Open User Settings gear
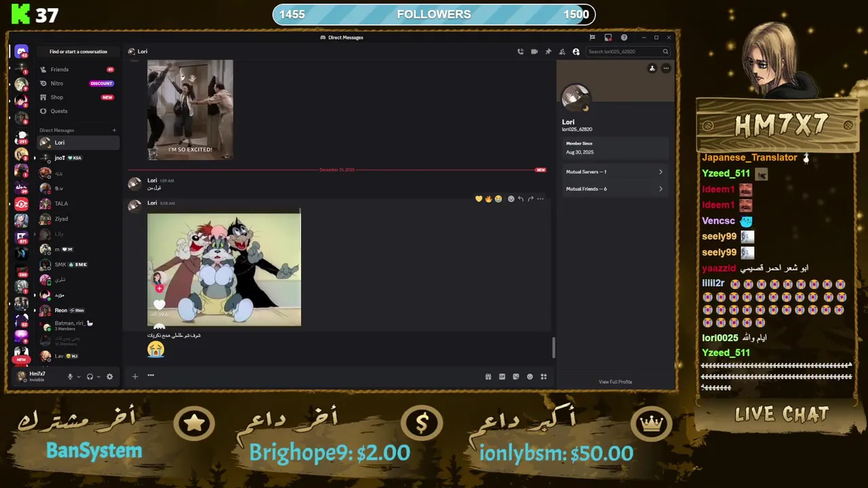 click(109, 377)
